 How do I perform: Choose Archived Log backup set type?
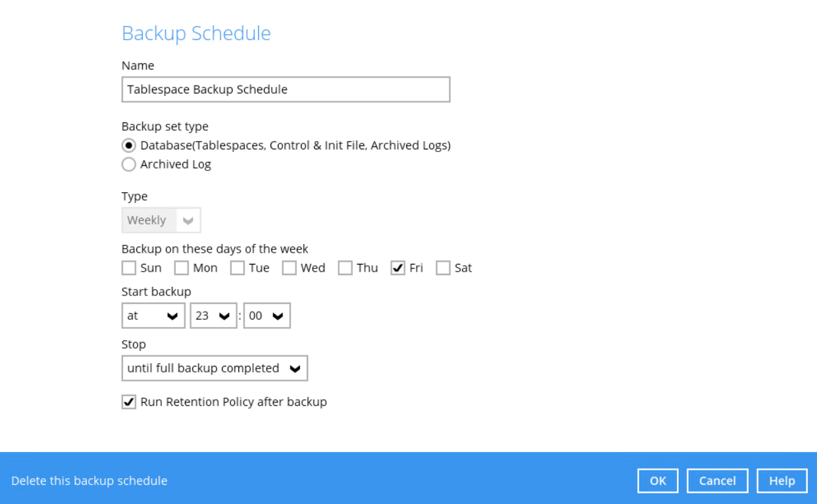(x=129, y=164)
